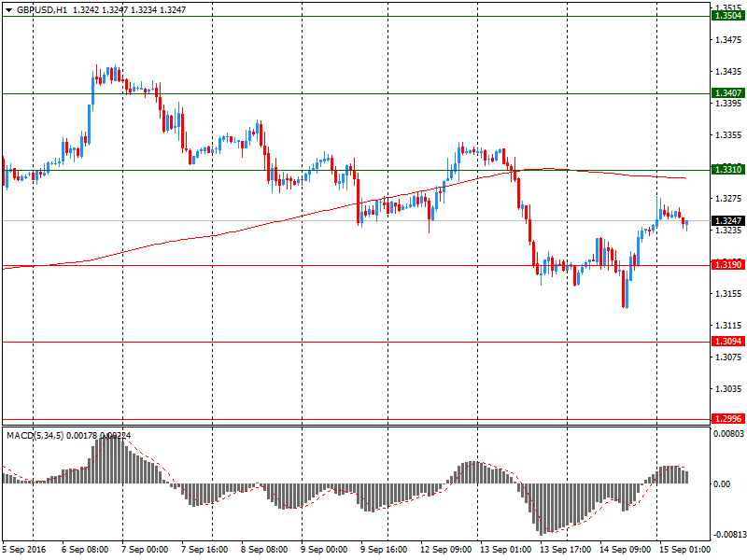The height and width of the screenshot is (560, 747).
Task: Select the MACD scale value 0.00803
Action: [x=728, y=433]
